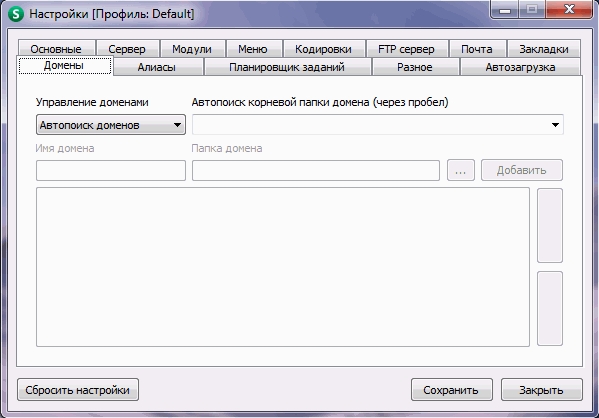Switch to Планировщик заданий tab

pyautogui.click(x=287, y=67)
